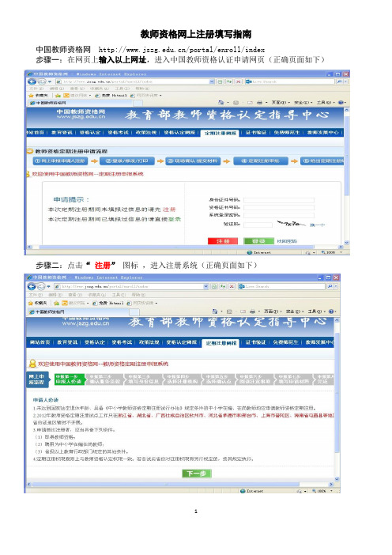Click the blue help icon in second browser toolbar
The height and width of the screenshot is (555, 392).
click(x=331, y=311)
